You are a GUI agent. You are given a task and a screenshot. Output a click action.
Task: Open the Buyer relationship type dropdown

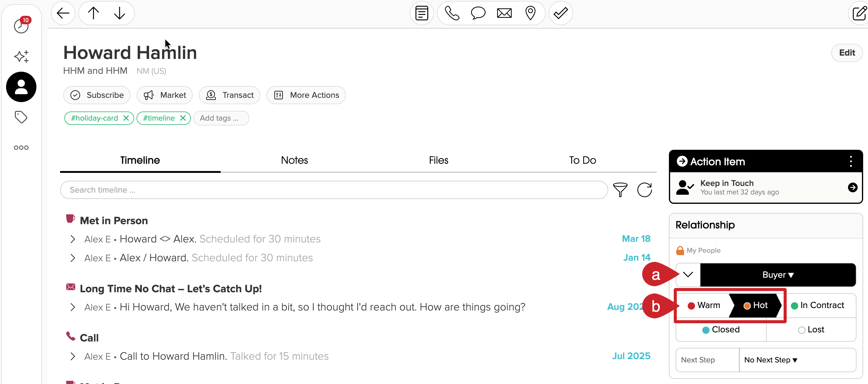(x=778, y=275)
